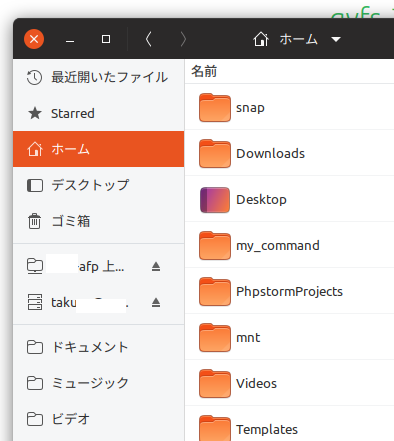394x441 pixels.
Task: Click the ホーム label in the path bar
Action: pos(298,39)
